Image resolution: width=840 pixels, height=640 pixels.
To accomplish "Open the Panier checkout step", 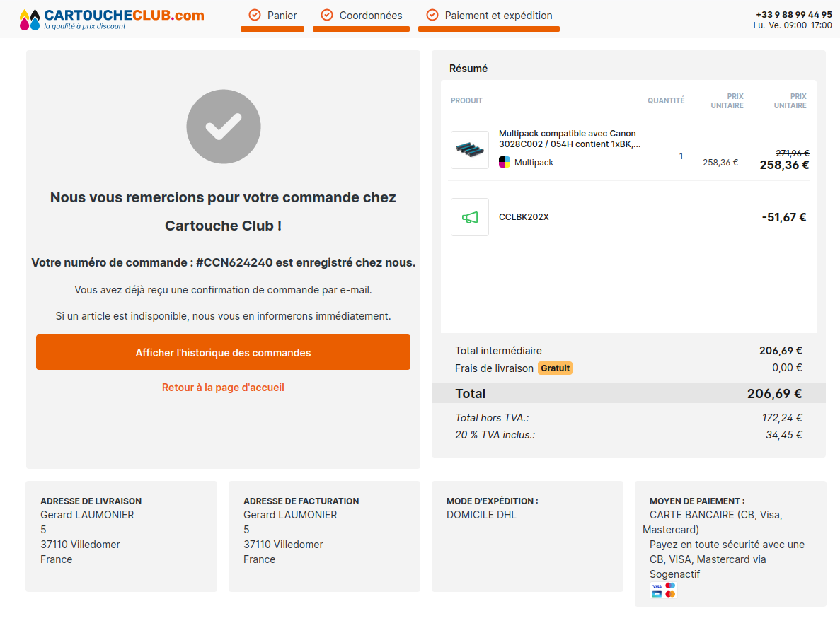I will coord(282,16).
